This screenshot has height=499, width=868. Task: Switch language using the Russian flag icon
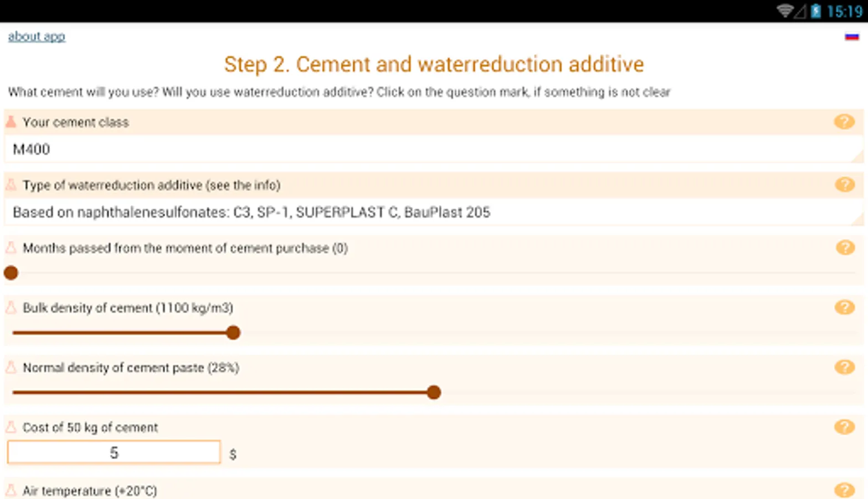[x=851, y=37]
